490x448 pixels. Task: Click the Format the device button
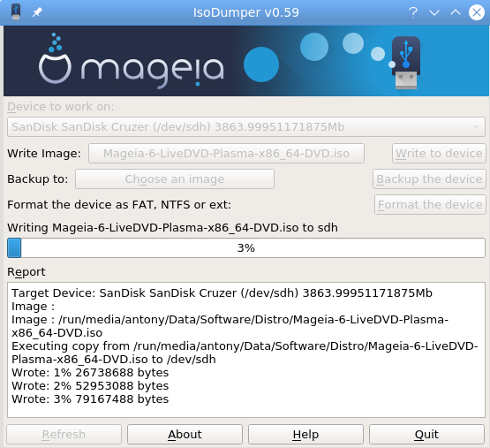click(x=430, y=205)
